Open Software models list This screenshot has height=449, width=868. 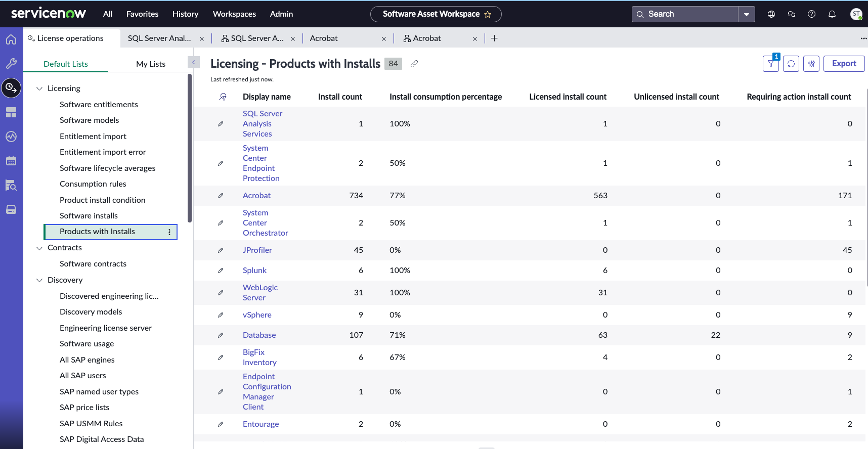(x=89, y=120)
